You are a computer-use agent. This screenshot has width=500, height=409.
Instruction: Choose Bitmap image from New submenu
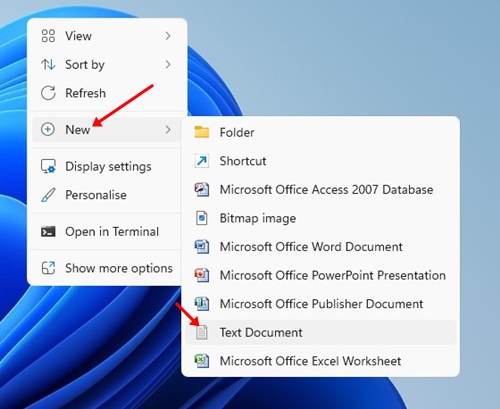(x=321, y=218)
